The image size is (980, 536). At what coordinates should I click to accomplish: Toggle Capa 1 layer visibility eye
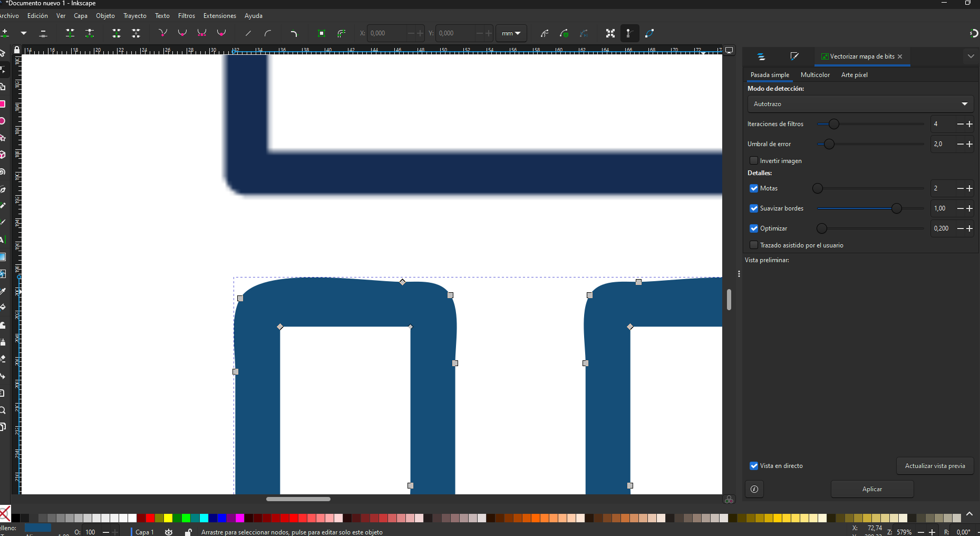tap(169, 532)
